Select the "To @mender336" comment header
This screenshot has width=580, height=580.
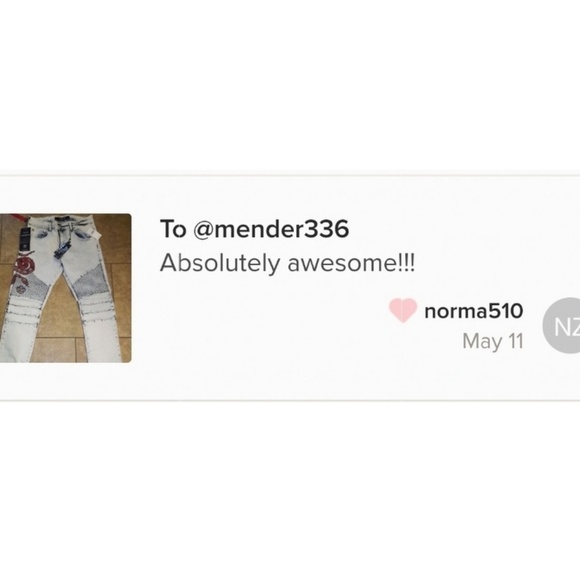254,229
